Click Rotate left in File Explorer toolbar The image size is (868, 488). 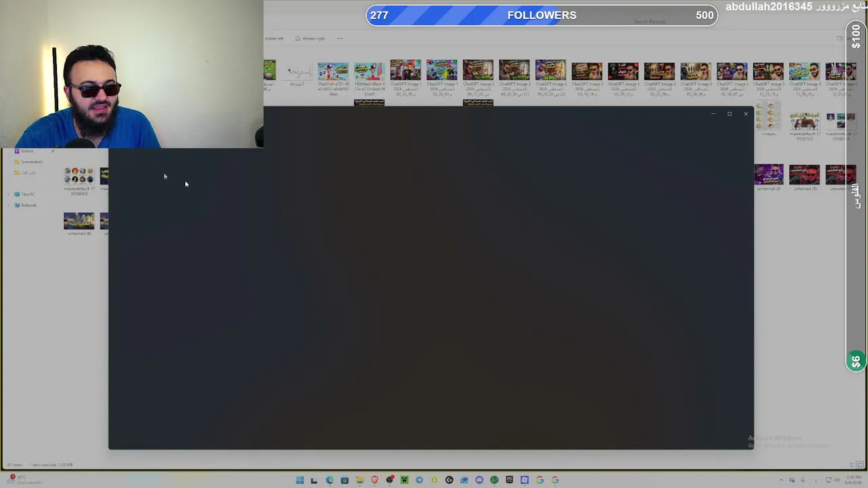coord(275,39)
